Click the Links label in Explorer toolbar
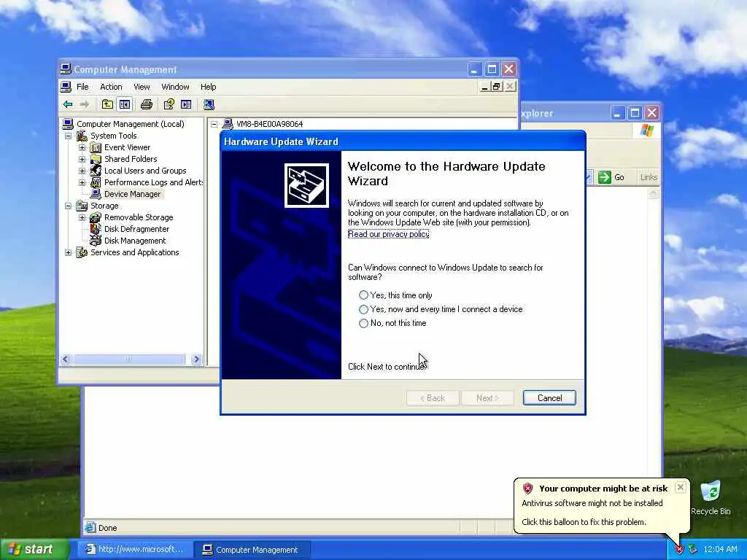 pyautogui.click(x=649, y=177)
